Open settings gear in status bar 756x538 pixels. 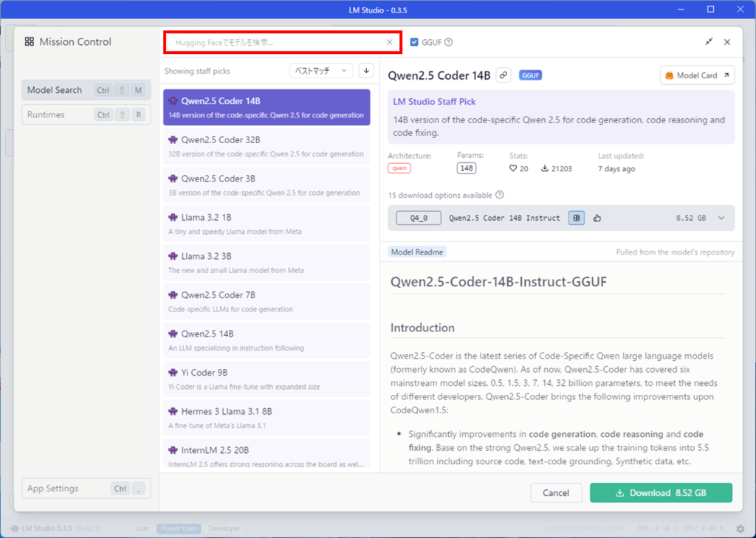740,529
